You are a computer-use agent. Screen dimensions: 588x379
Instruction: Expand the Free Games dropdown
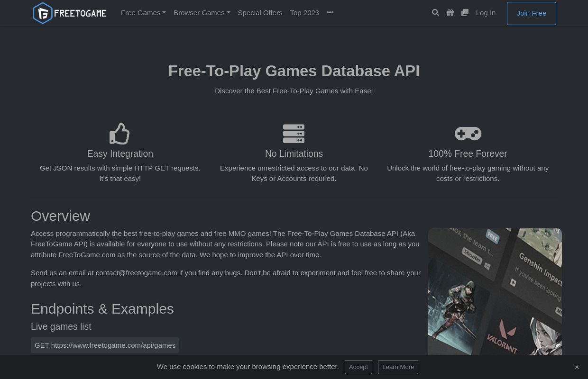(143, 13)
